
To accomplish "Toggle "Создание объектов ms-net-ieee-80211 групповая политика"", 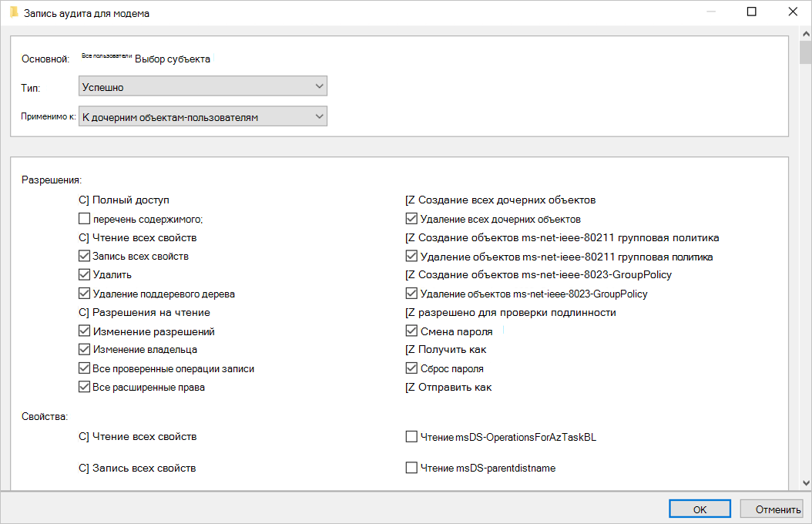I will point(410,237).
